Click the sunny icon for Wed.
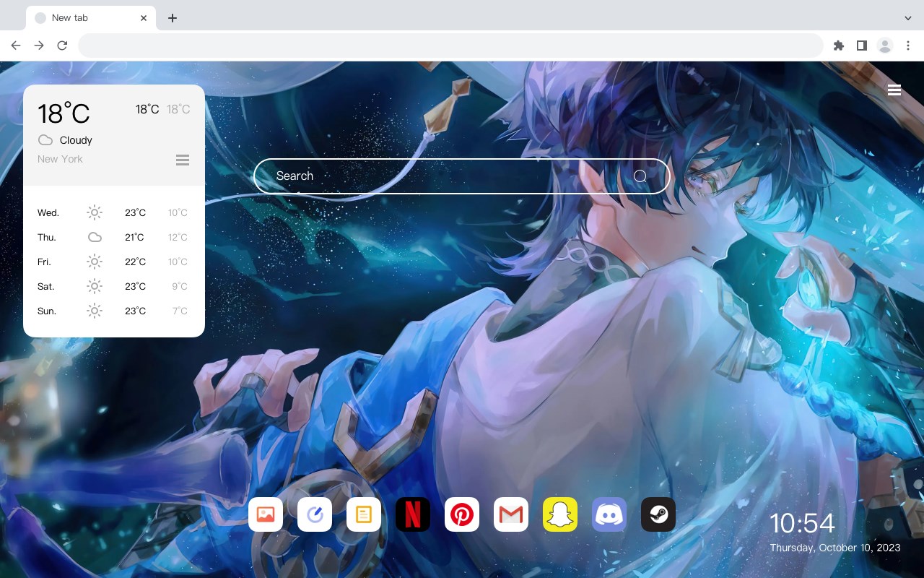 point(95,212)
